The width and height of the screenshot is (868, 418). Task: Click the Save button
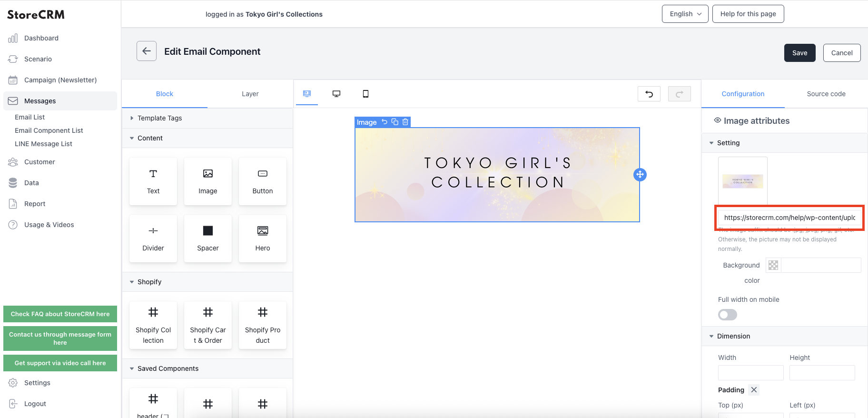pyautogui.click(x=800, y=53)
